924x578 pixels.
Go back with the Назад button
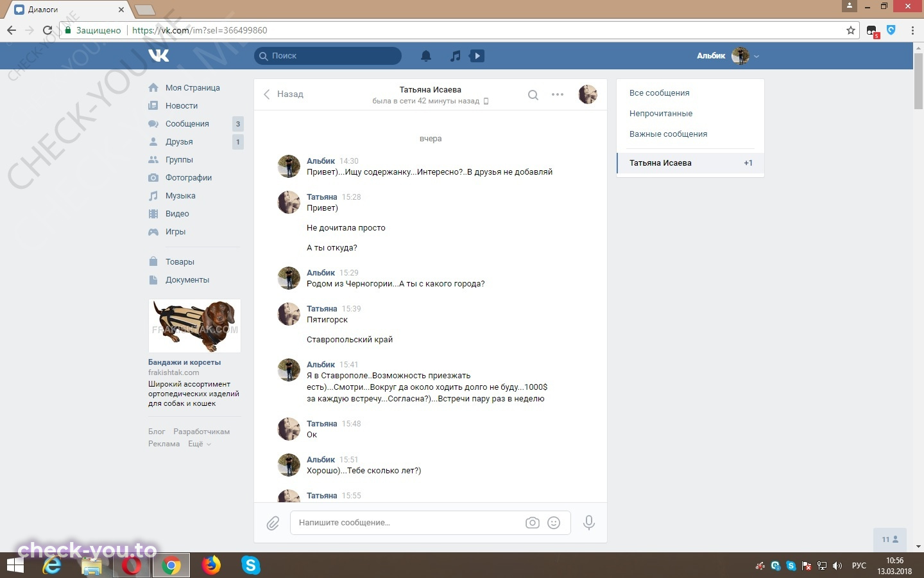[x=284, y=94]
